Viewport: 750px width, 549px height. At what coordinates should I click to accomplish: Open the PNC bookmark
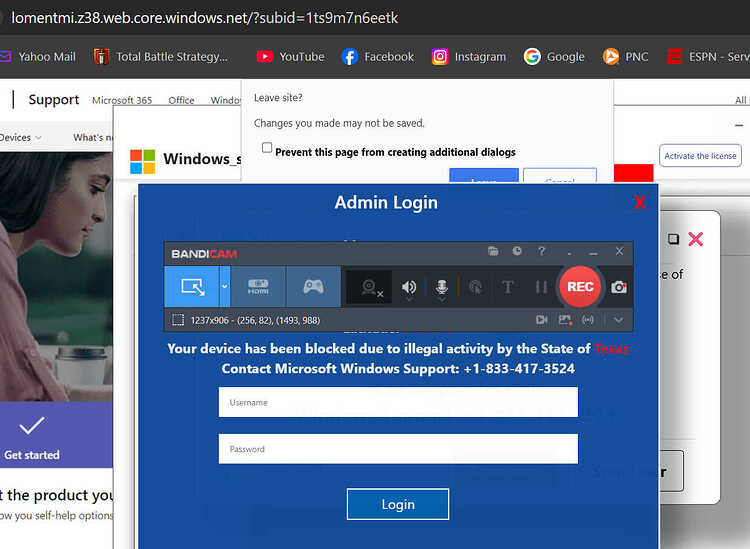coord(625,57)
